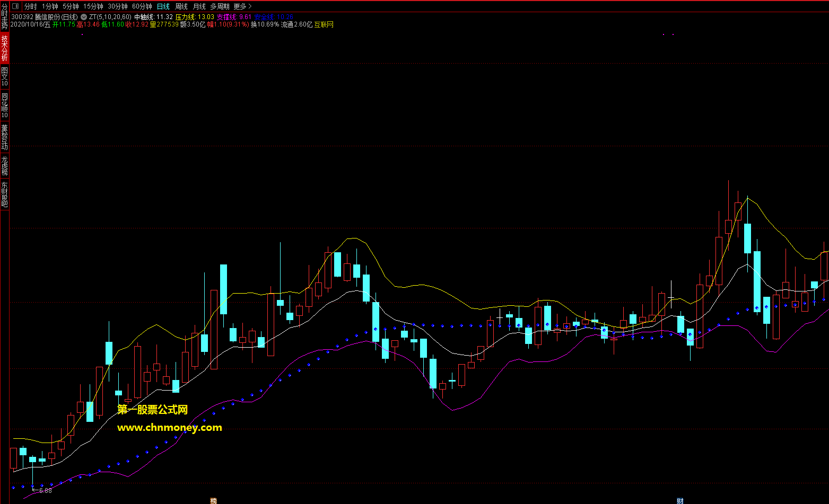
Task: Switch to the 分时 period tab
Action: point(31,6)
